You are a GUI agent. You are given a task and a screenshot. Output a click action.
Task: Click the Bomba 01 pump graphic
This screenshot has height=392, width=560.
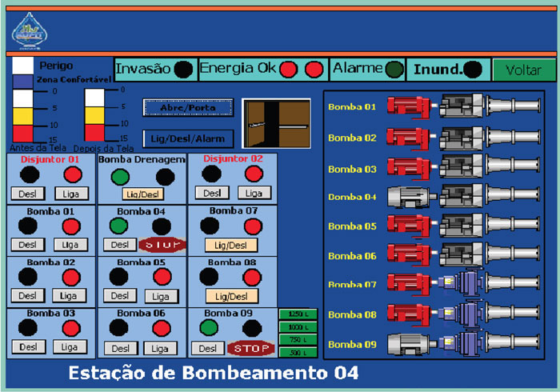coord(456,106)
